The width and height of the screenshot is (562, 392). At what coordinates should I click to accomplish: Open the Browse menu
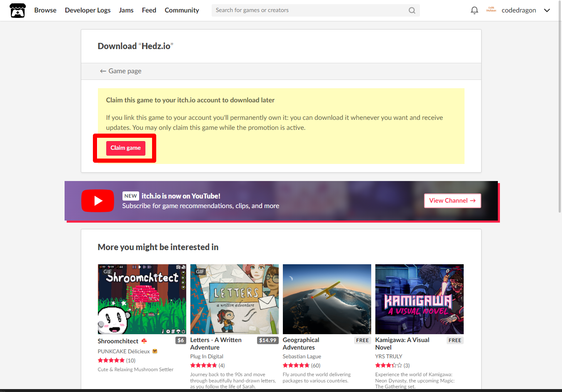pyautogui.click(x=45, y=10)
